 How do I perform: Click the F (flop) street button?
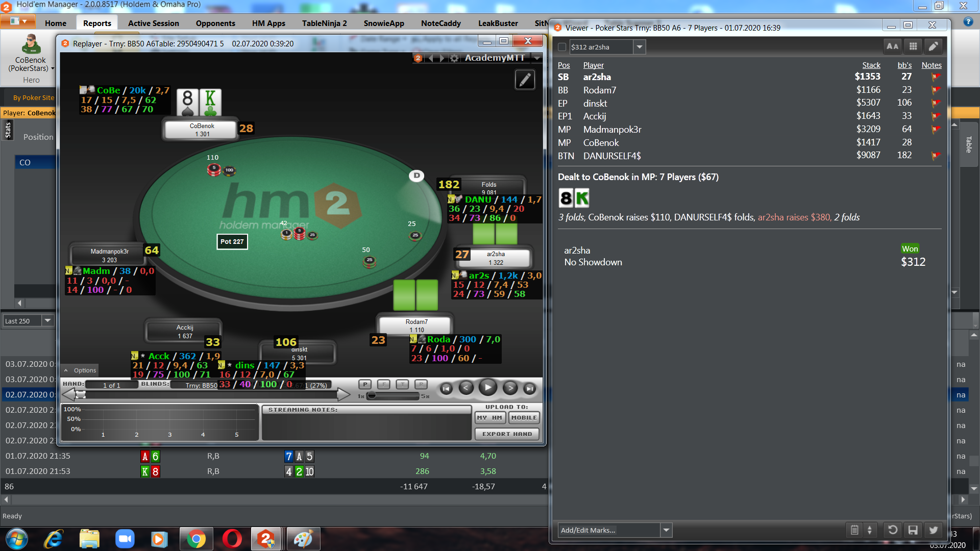(x=383, y=384)
